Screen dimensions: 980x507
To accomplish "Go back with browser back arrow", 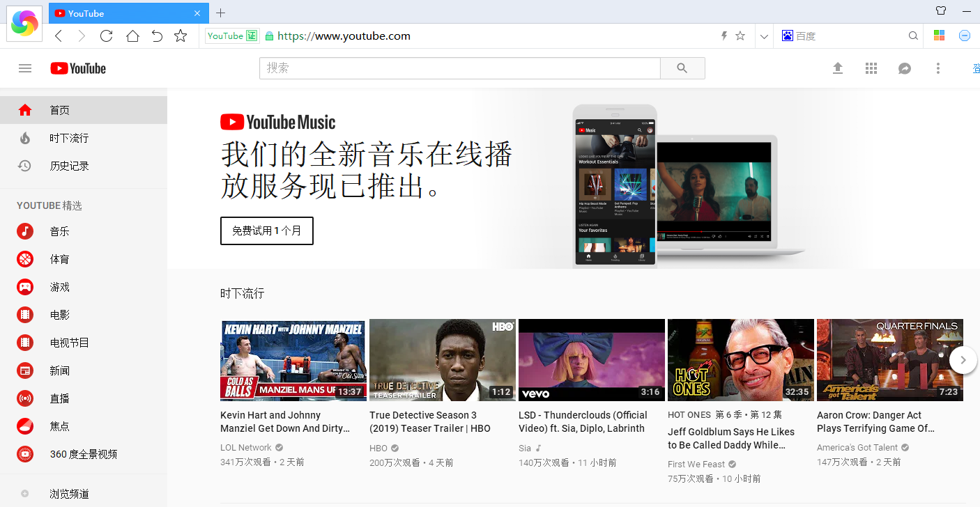I will point(59,36).
